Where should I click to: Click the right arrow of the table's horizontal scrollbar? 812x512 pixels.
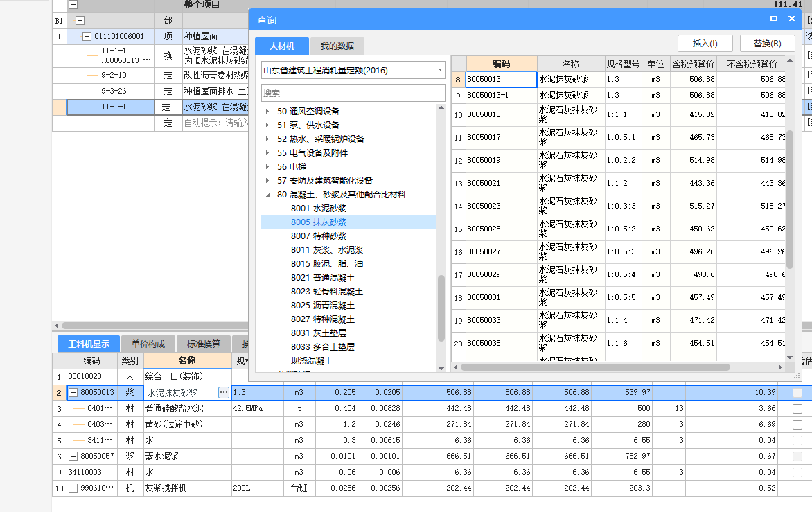pyautogui.click(x=780, y=367)
